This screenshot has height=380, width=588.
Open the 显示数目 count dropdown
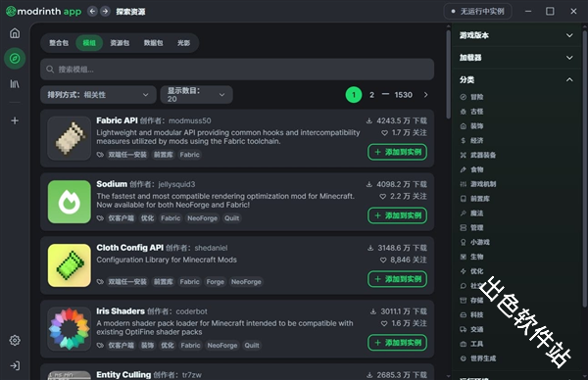coord(197,95)
